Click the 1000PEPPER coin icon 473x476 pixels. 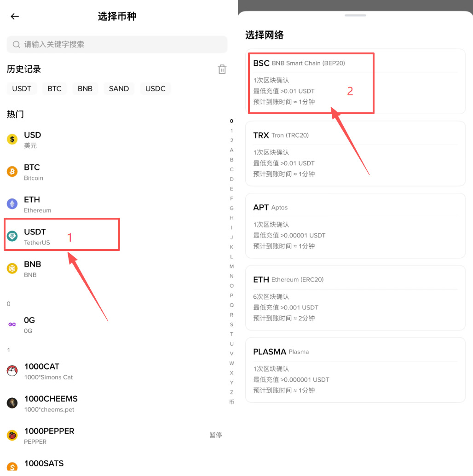tap(12, 435)
